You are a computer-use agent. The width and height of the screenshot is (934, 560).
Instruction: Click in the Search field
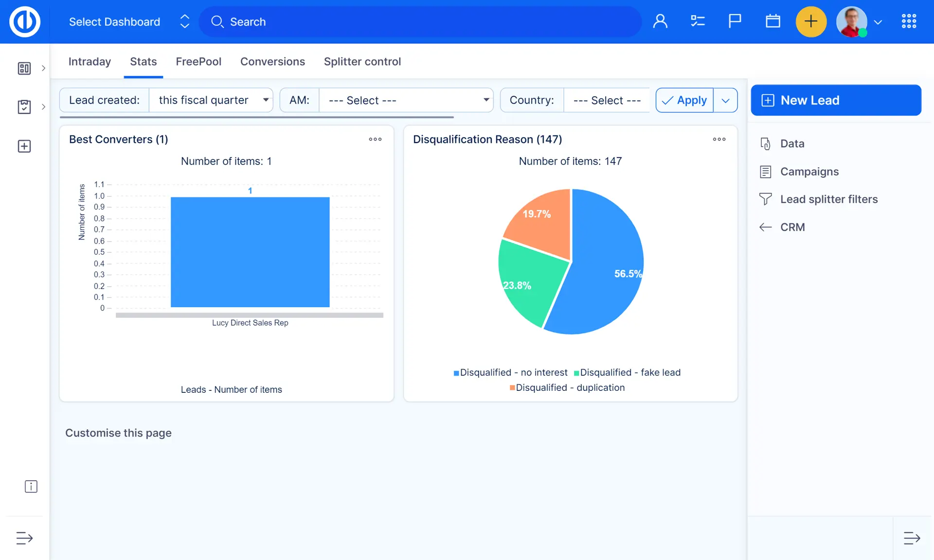coord(418,22)
